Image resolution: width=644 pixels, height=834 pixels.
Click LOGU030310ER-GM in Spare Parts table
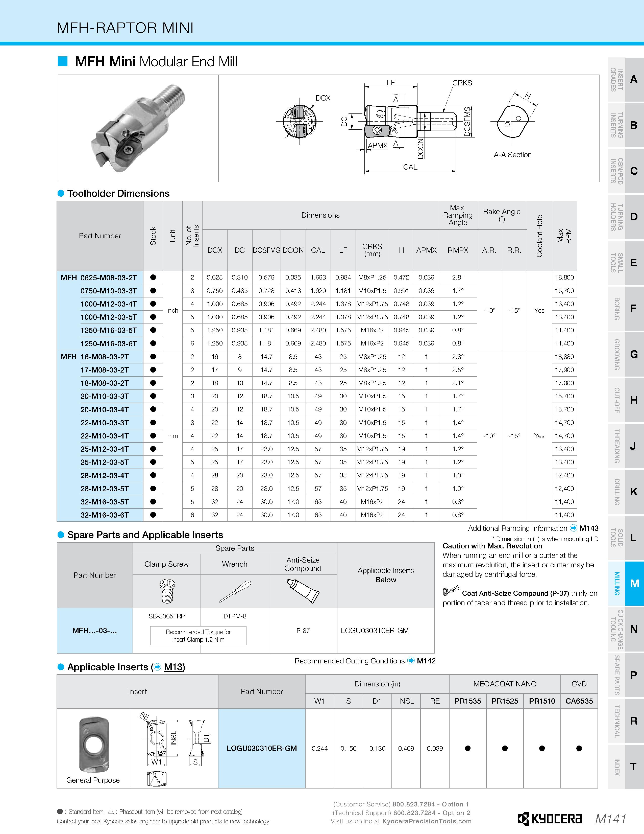click(x=375, y=631)
